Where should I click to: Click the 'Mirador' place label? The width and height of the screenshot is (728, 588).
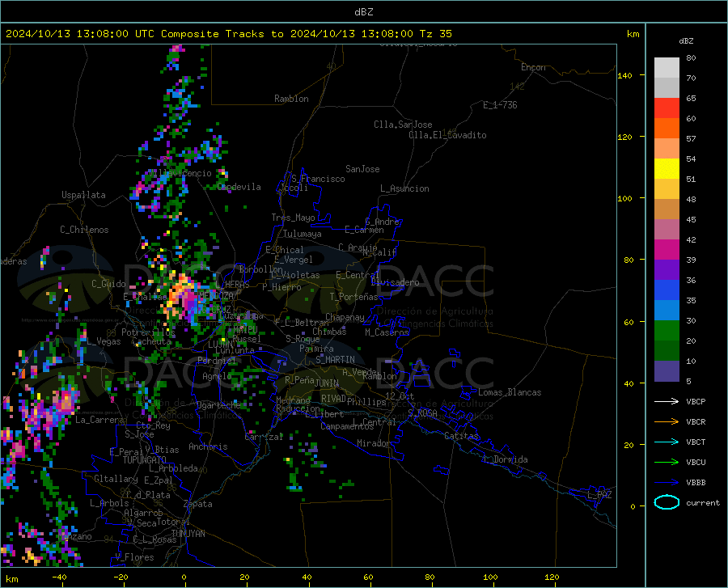pyautogui.click(x=374, y=443)
